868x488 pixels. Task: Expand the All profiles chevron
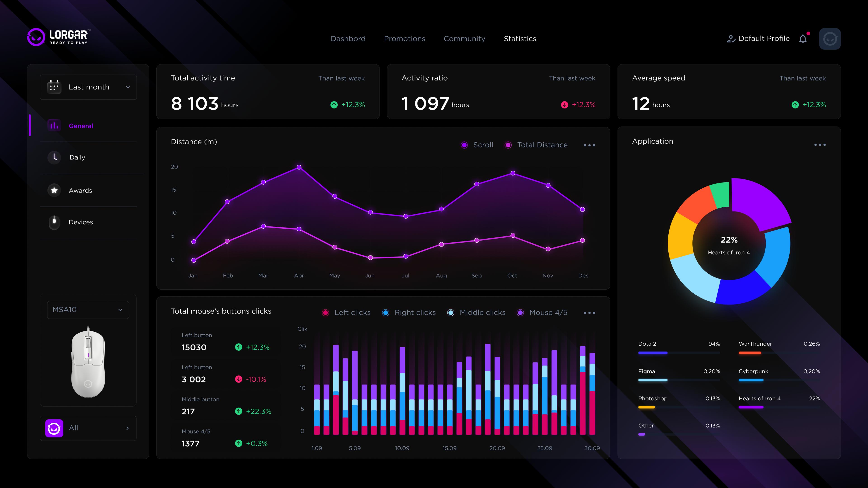point(127,428)
